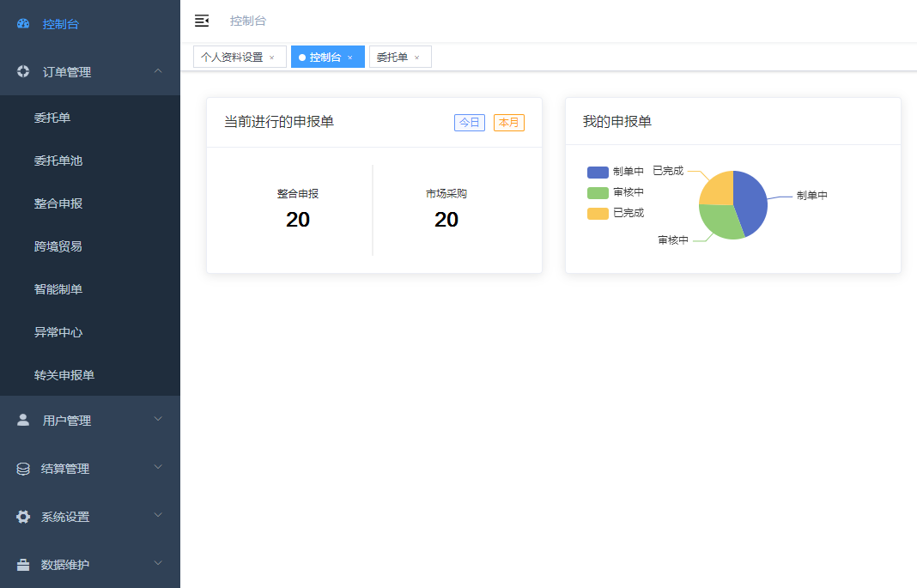Open 跨境贸易 from the sidebar
This screenshot has height=588, width=917.
[x=58, y=246]
